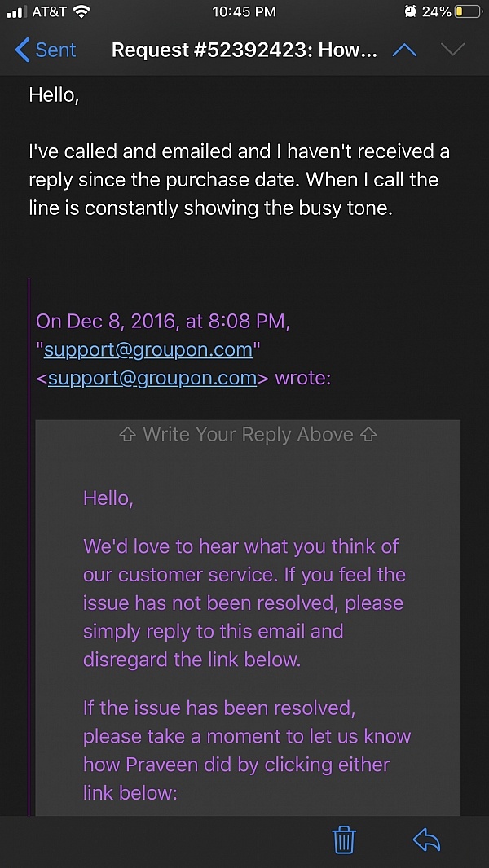Go to previous message with up chevron
Image resolution: width=489 pixels, height=868 pixels.
(x=404, y=50)
